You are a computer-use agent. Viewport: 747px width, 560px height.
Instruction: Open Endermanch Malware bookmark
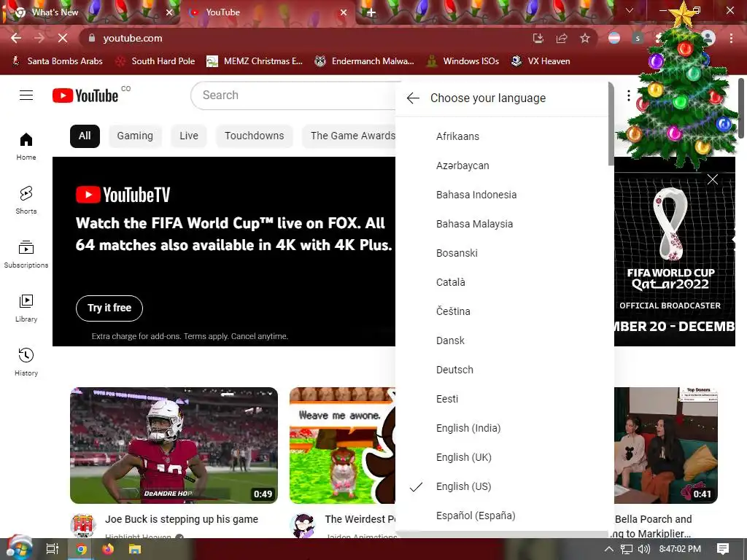(x=365, y=61)
